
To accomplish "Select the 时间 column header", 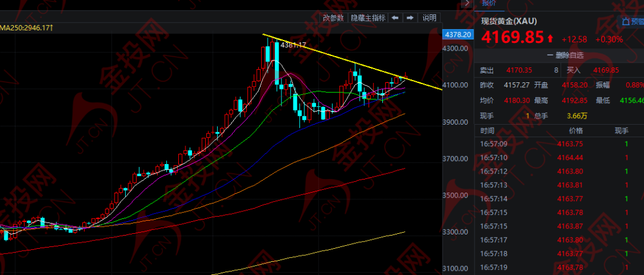I will [x=487, y=131].
